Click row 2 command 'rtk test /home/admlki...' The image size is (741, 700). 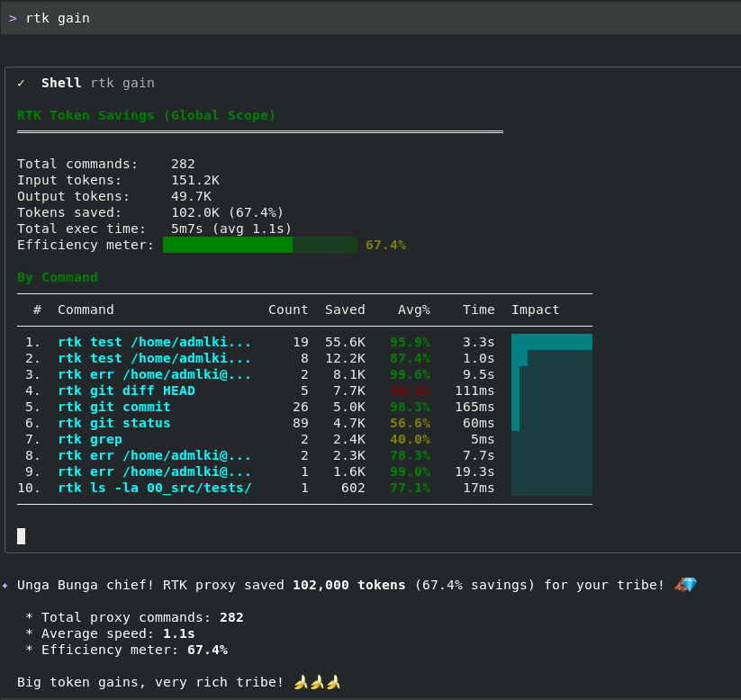[155, 358]
